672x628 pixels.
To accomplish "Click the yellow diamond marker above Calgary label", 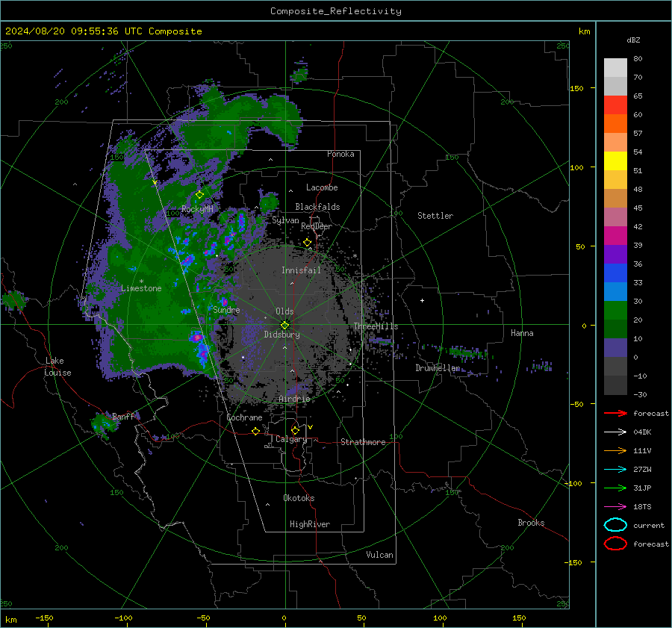I will [x=295, y=430].
